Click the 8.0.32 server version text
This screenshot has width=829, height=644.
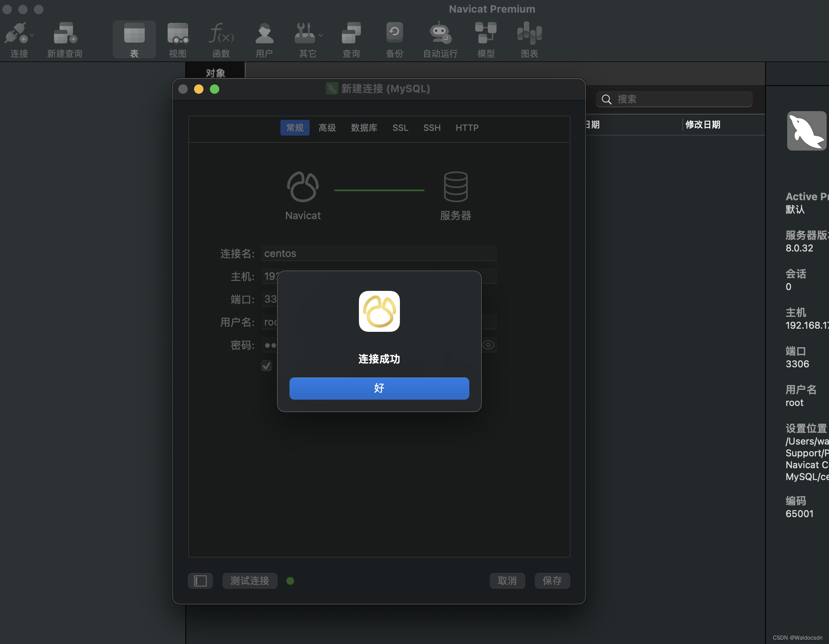(799, 248)
